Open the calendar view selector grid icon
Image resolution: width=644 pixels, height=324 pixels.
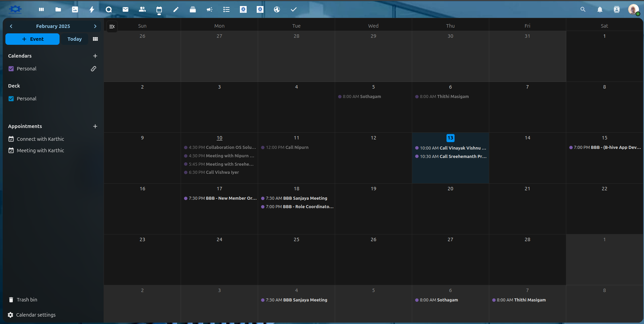(95, 39)
